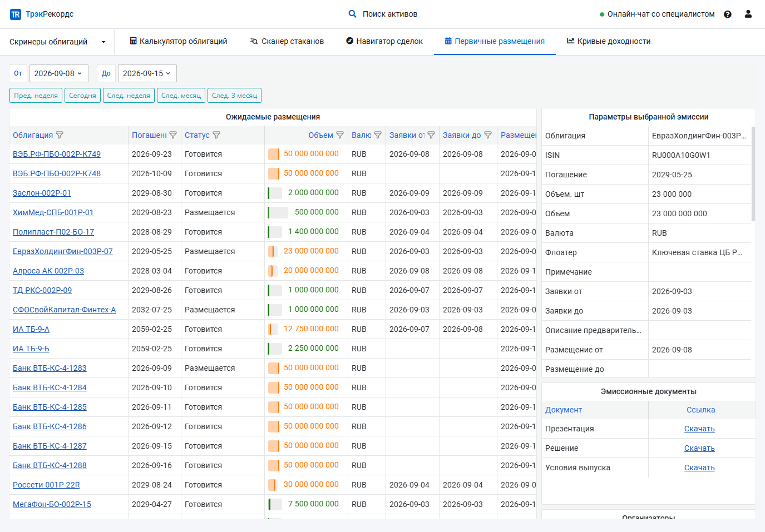Open Сканер стаканов tab
Image resolution: width=765 pixels, height=532 pixels.
[287, 41]
